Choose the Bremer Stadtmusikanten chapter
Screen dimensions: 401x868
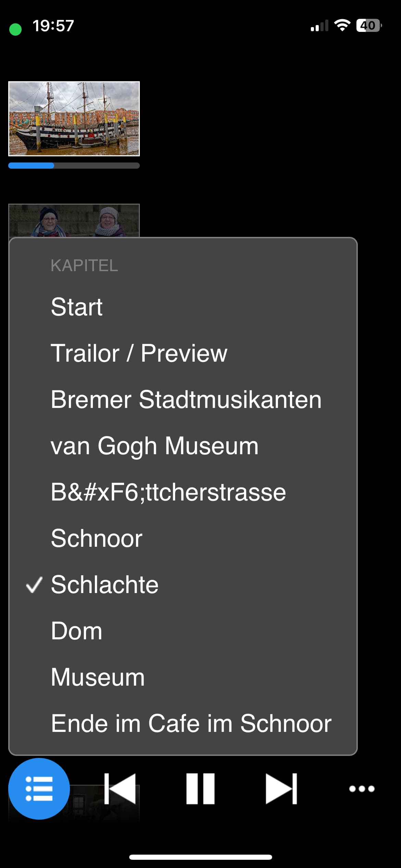pos(183,399)
